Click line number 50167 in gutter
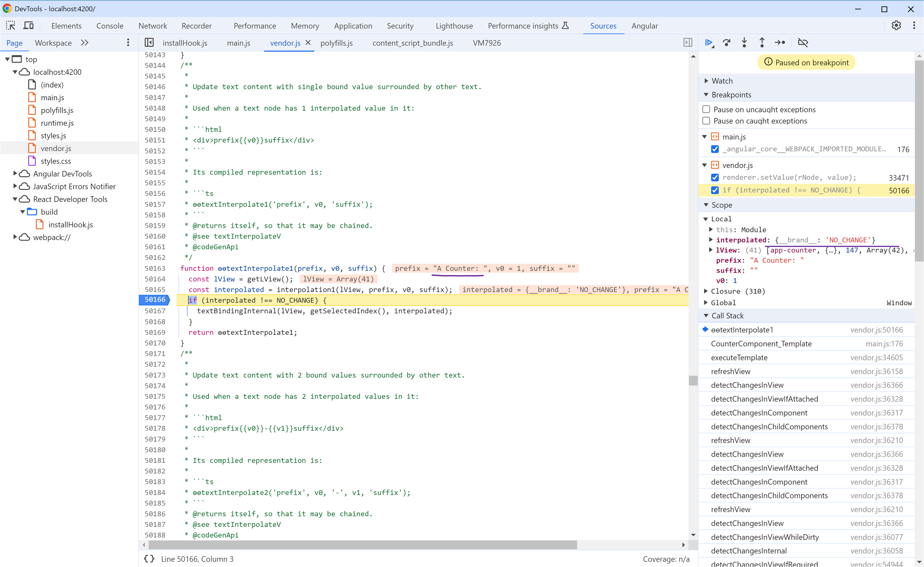924x567 pixels. 155,311
